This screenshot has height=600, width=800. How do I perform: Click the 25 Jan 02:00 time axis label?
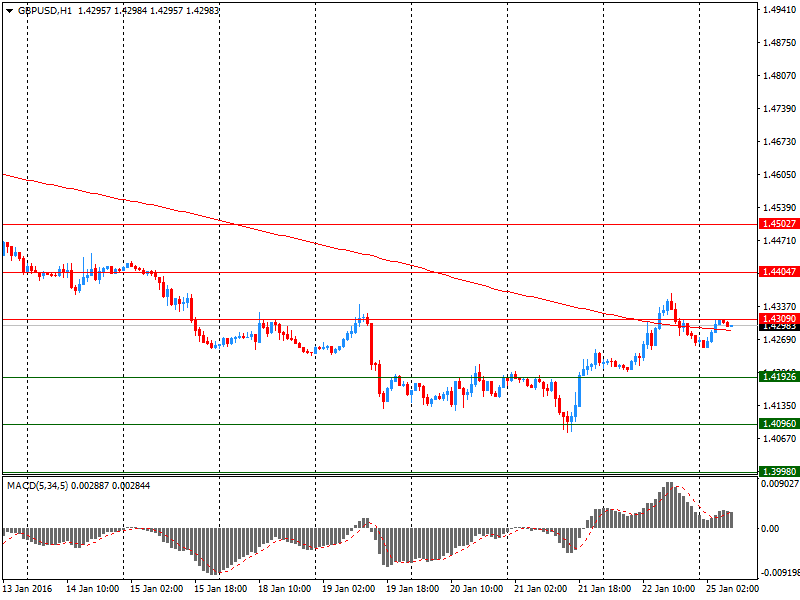pos(733,589)
